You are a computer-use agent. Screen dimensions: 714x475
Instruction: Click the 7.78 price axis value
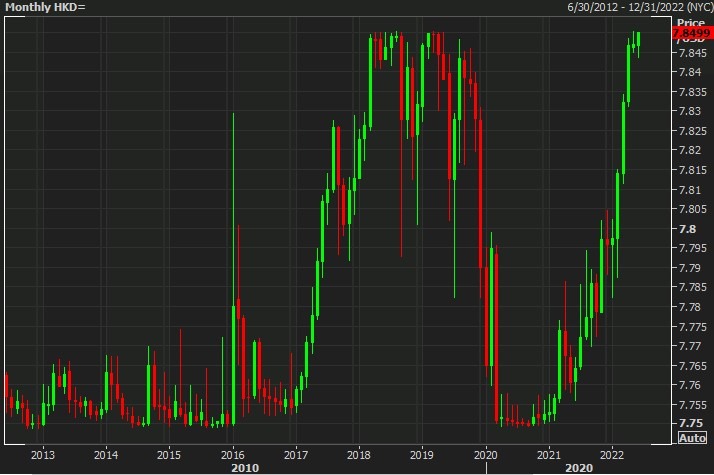pos(689,307)
